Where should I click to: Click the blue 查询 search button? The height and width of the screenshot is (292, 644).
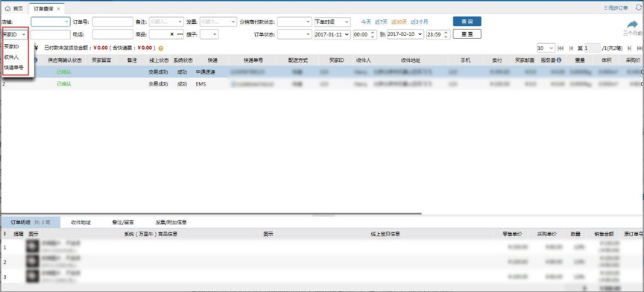pos(467,22)
